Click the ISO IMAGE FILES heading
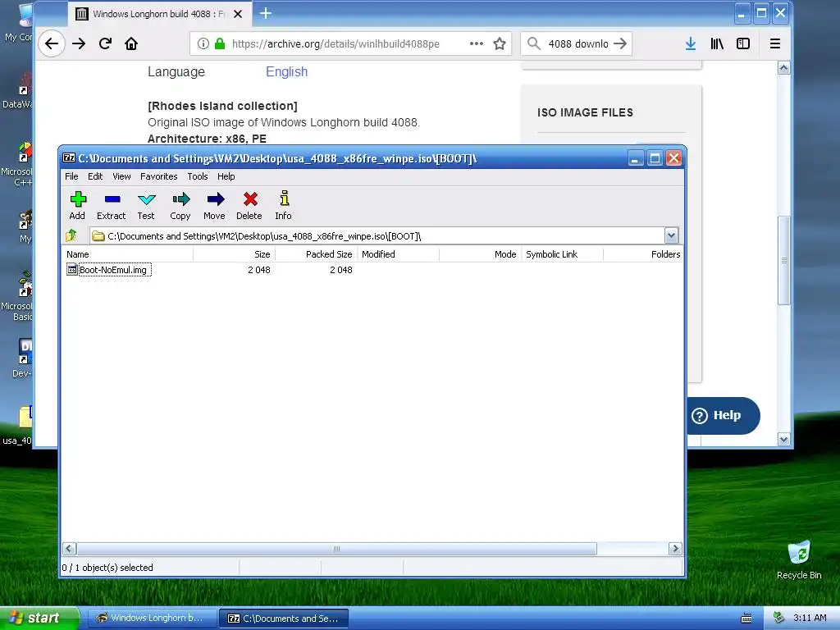 click(585, 112)
